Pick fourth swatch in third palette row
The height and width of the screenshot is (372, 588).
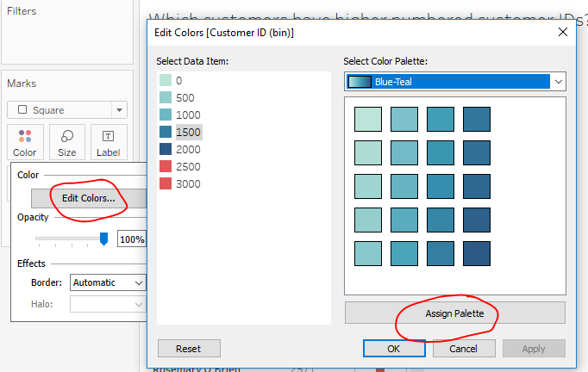477,186
